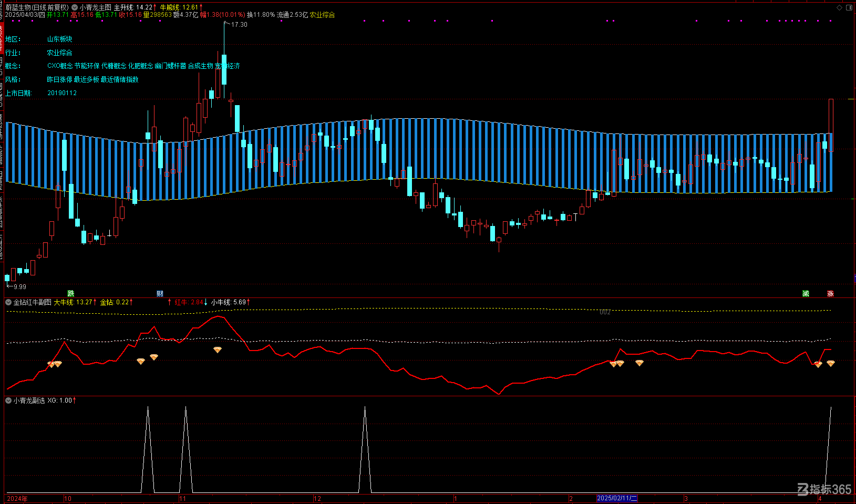Screen dimensions: 856x504
Task: Click the 化肥概念 concept tag
Action: click(x=140, y=66)
